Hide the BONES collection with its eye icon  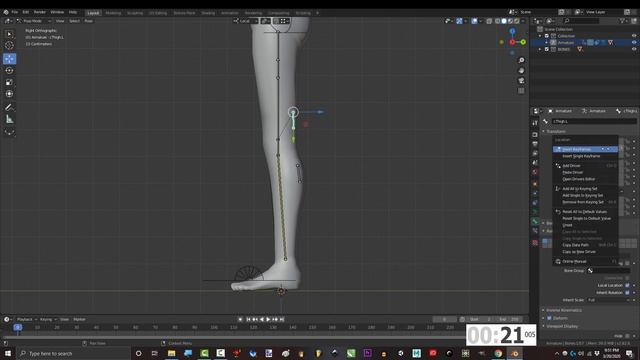(634, 49)
